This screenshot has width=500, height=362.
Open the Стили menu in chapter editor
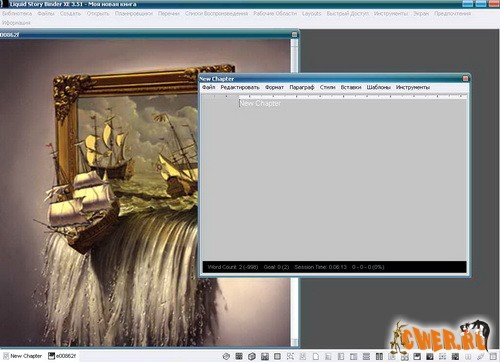tap(327, 87)
